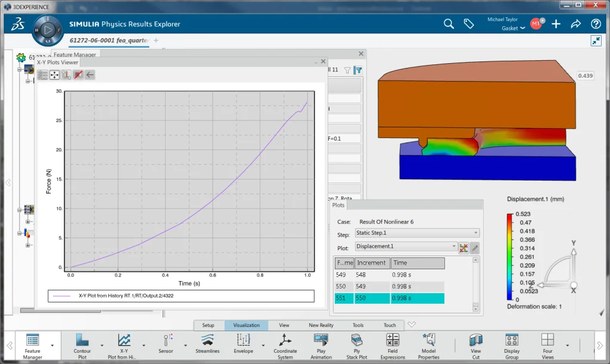This screenshot has width=610, height=364.
Task: Toggle the plot display icon beside Displacement.1
Action: click(x=463, y=247)
